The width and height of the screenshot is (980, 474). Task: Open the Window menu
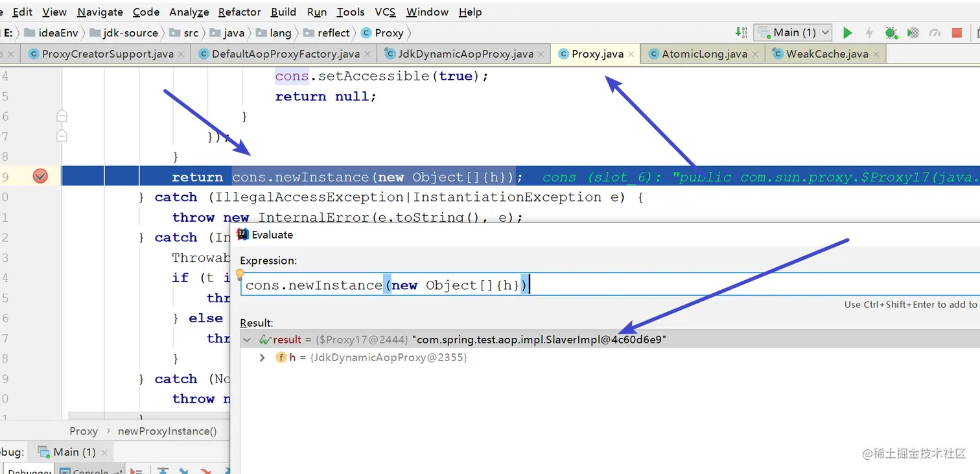pos(427,12)
